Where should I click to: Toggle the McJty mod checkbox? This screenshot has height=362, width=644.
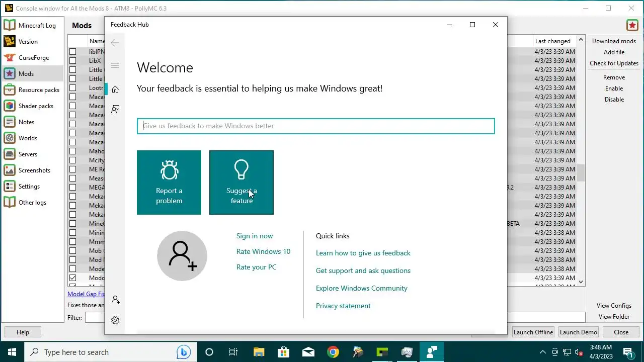73,160
